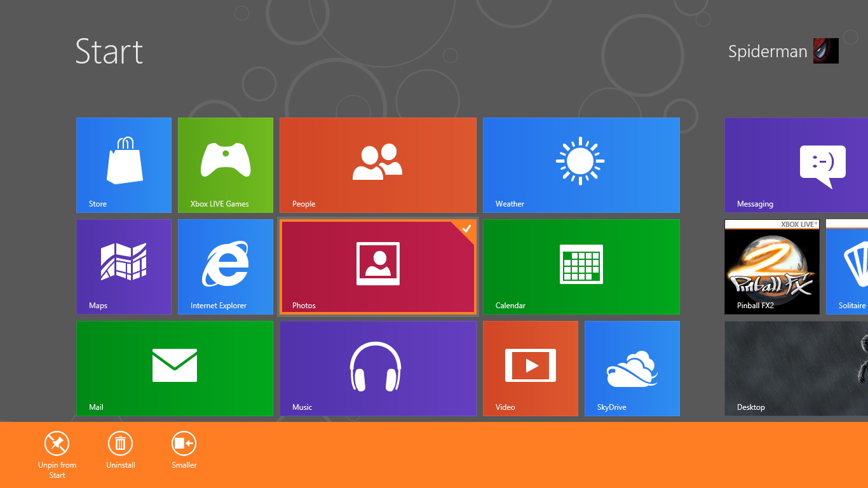This screenshot has width=868, height=488.
Task: Click the Spiderman account picture
Action: pyautogui.click(x=826, y=51)
